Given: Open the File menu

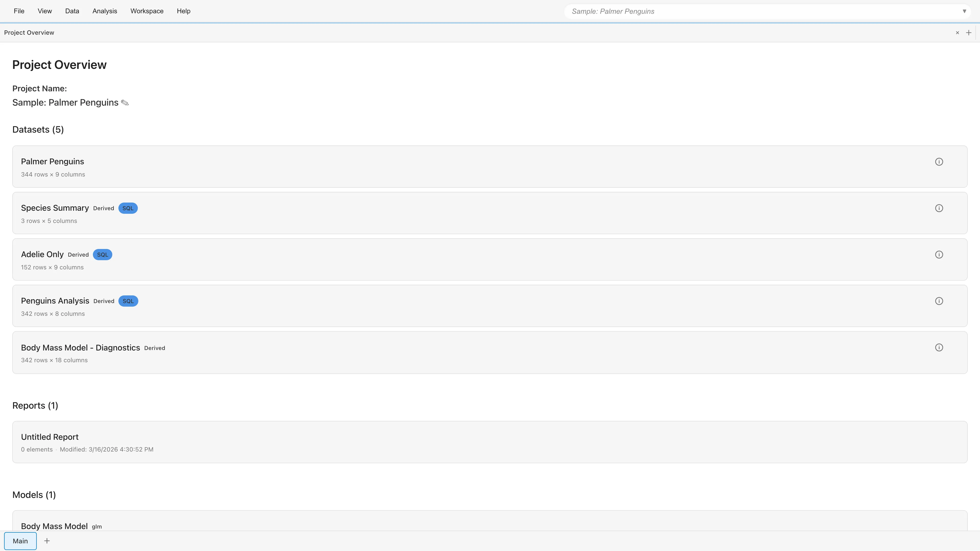Looking at the screenshot, I should (19, 11).
